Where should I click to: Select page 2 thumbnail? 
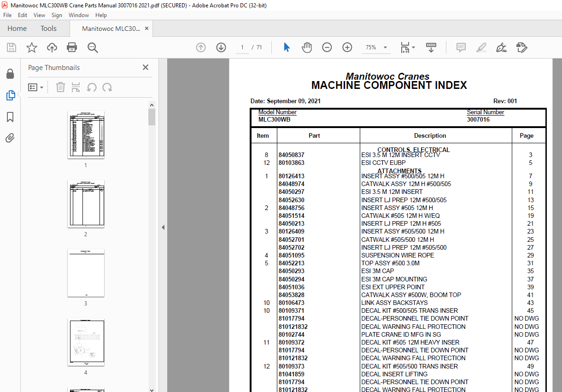click(x=86, y=204)
